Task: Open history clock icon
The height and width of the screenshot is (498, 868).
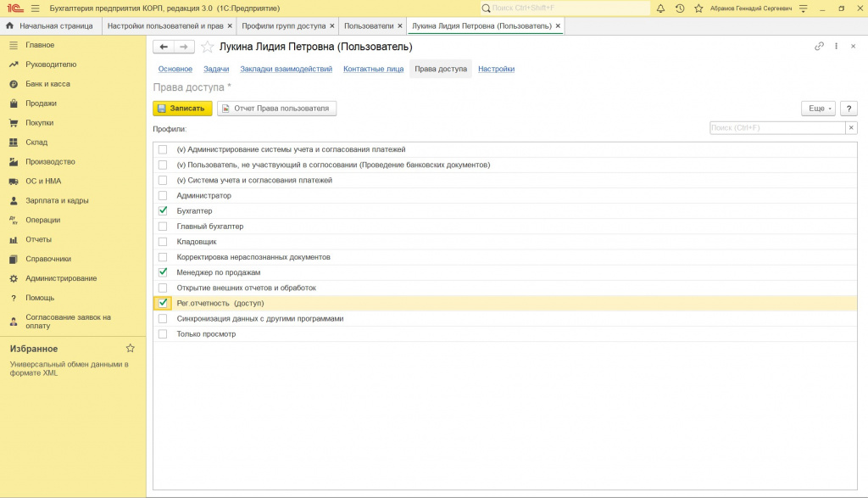Action: pyautogui.click(x=680, y=8)
